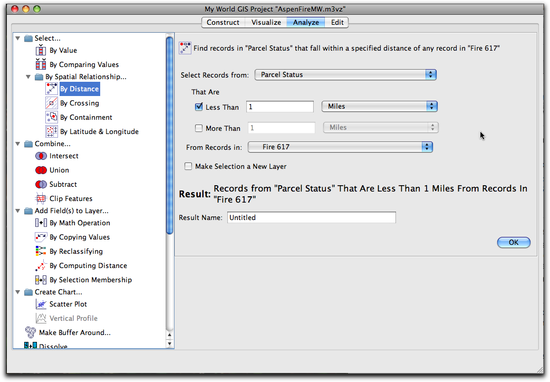
Task: Click the By Comparing Values icon
Action: [41, 65]
